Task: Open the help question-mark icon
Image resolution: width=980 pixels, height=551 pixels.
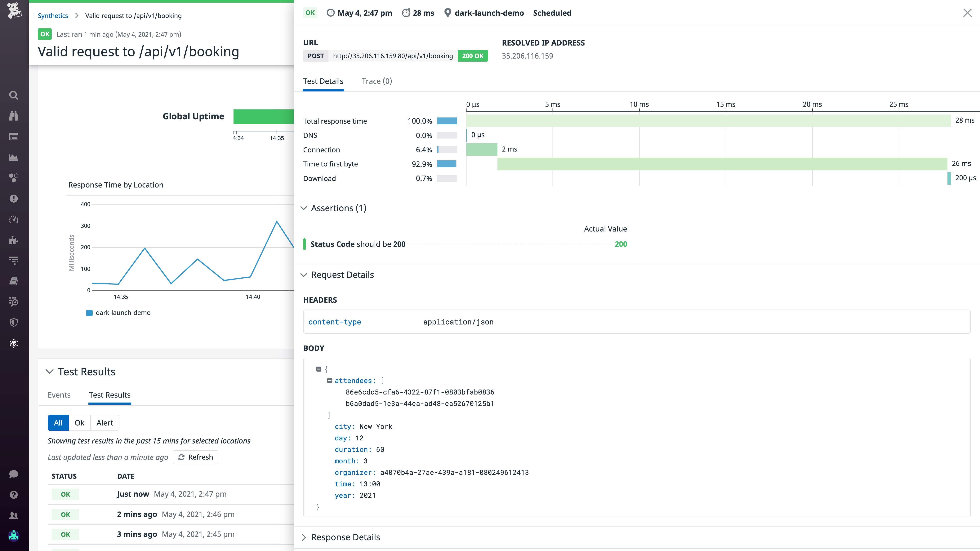Action: pyautogui.click(x=14, y=495)
